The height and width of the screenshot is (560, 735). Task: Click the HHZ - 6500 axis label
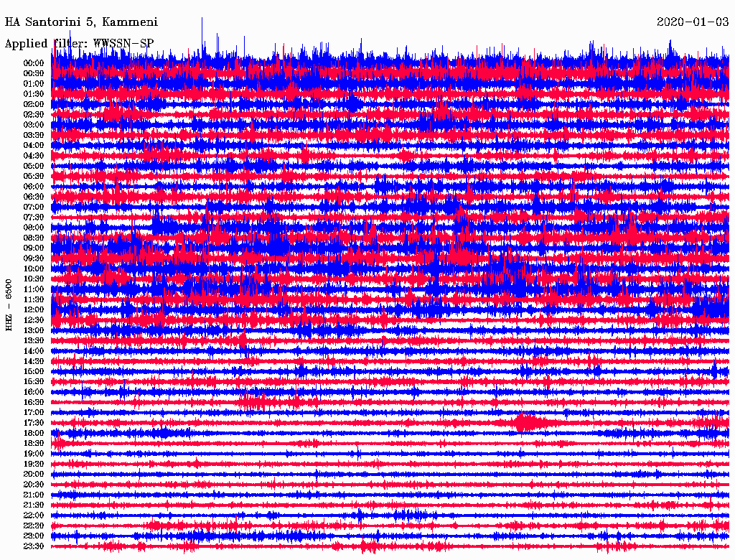9,305
